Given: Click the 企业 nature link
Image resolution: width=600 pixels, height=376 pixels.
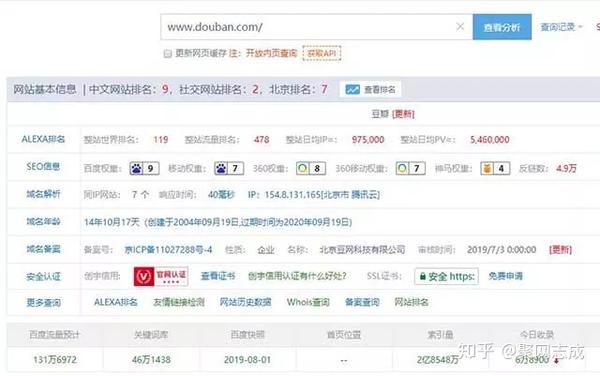Looking at the screenshot, I should [x=266, y=250].
